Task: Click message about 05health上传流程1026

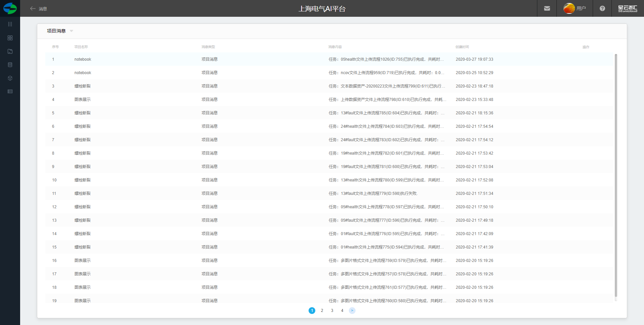Action: (386, 59)
